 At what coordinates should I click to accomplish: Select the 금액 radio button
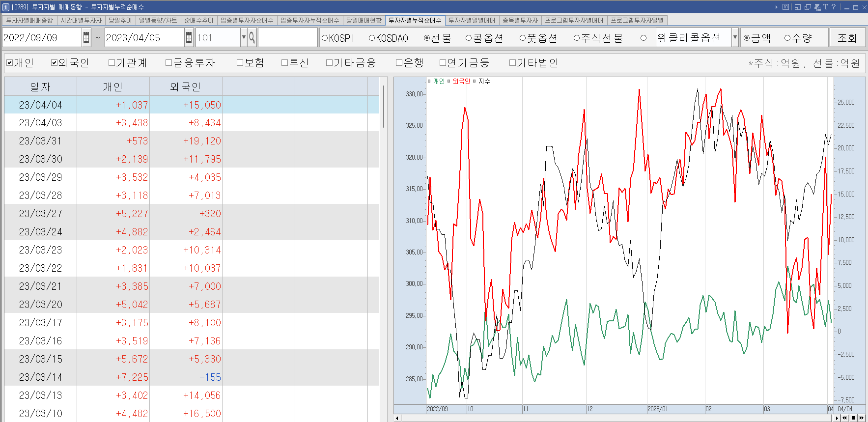tap(747, 38)
